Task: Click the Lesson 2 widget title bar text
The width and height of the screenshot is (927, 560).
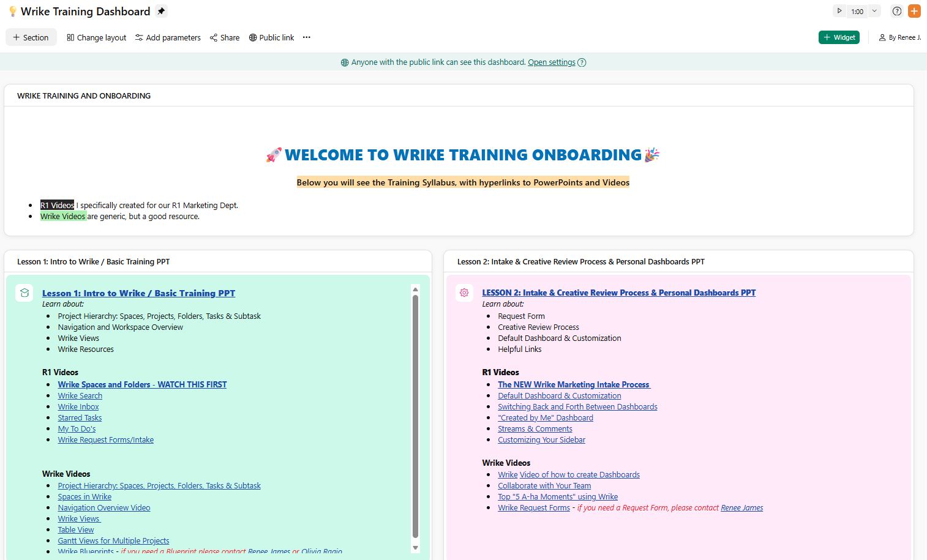Action: pyautogui.click(x=580, y=262)
